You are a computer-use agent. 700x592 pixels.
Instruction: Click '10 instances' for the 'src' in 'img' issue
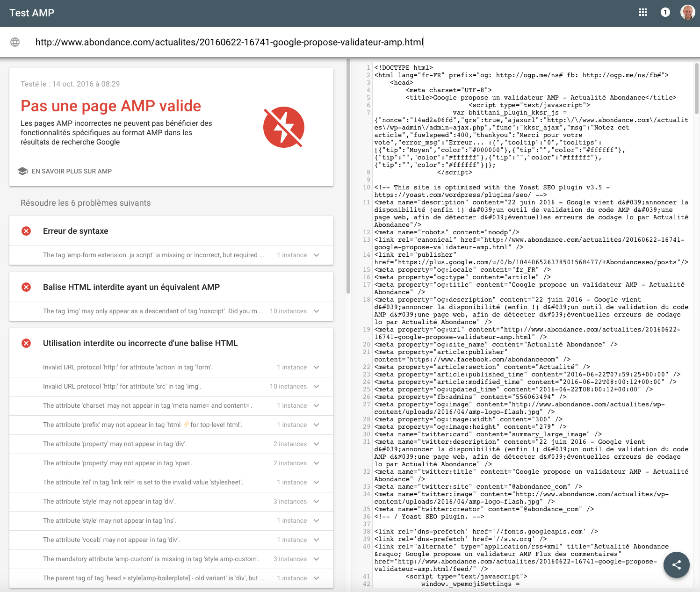pos(288,386)
